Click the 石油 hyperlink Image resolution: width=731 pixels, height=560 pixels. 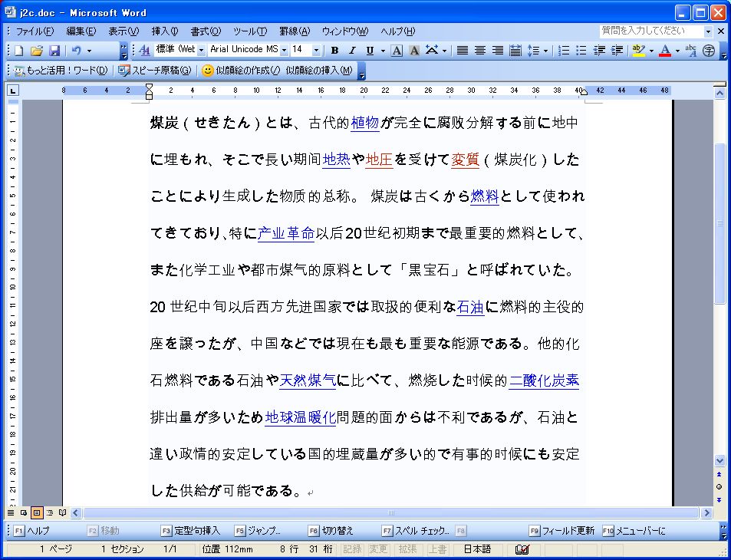[x=470, y=308]
